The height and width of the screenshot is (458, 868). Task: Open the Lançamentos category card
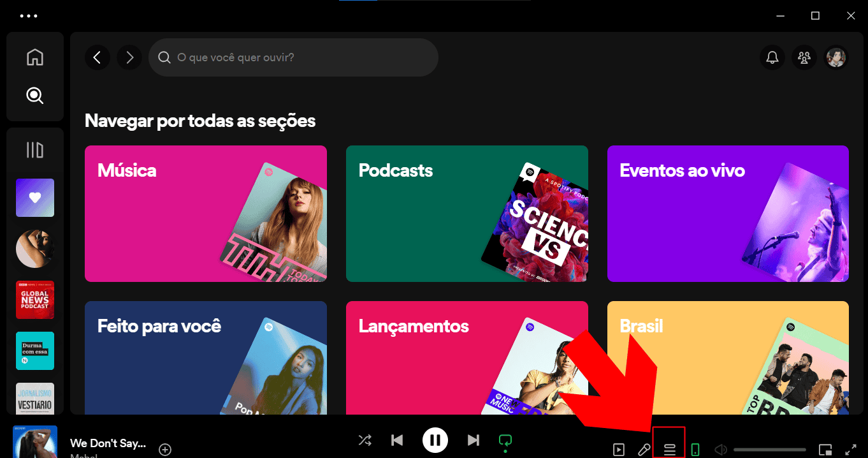click(467, 358)
